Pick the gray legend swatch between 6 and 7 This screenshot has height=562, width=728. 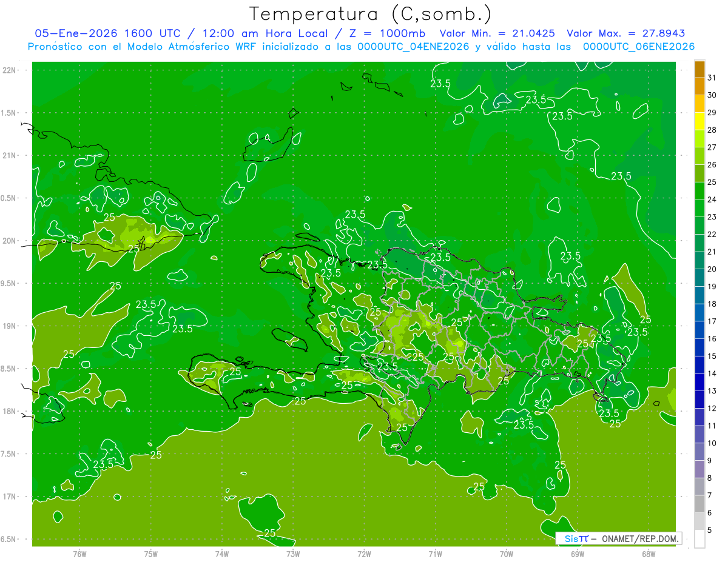click(699, 504)
